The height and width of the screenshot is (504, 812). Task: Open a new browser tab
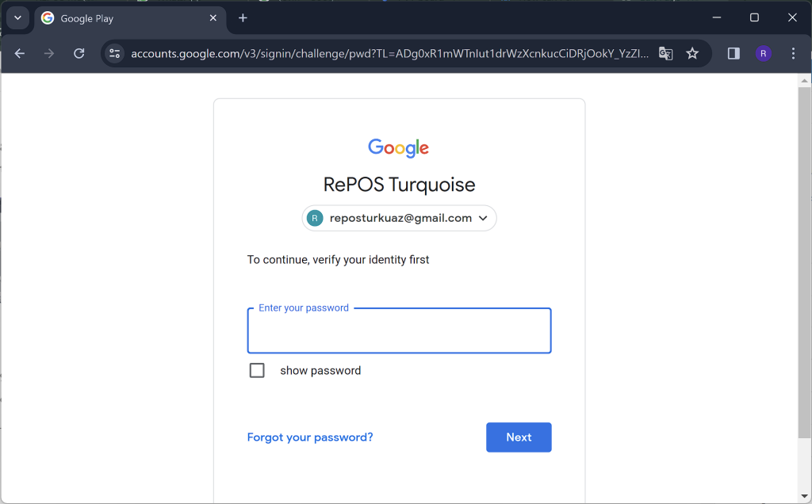click(243, 18)
